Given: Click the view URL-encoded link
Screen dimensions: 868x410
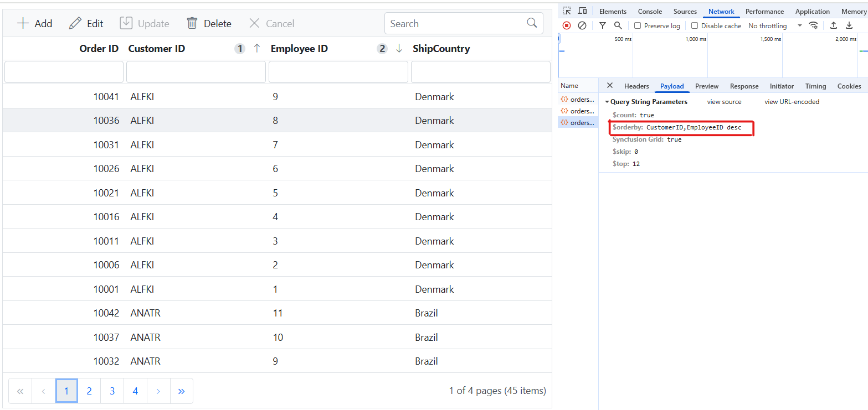Looking at the screenshot, I should click(x=791, y=101).
